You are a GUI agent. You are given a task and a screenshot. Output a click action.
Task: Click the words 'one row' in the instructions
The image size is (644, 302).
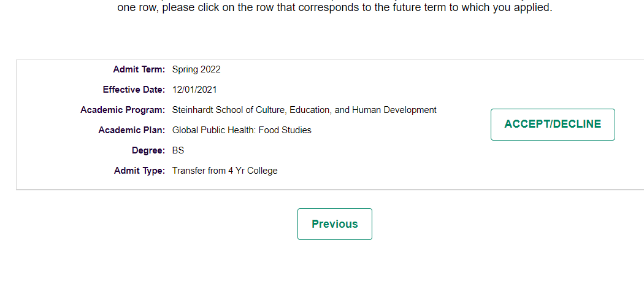[x=138, y=9]
